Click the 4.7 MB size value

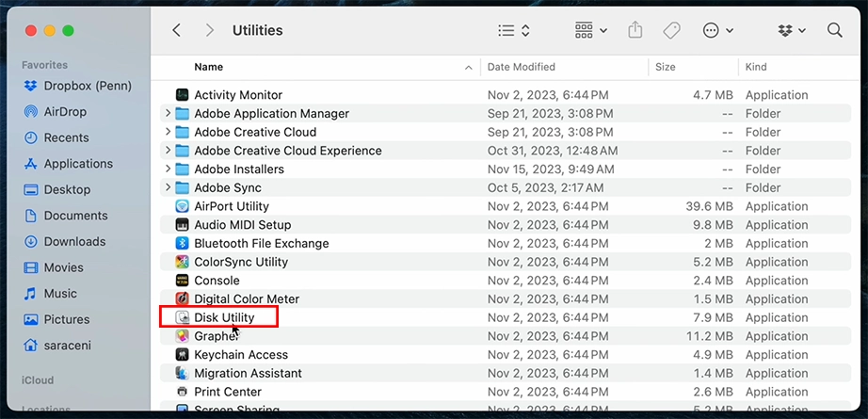pos(713,95)
